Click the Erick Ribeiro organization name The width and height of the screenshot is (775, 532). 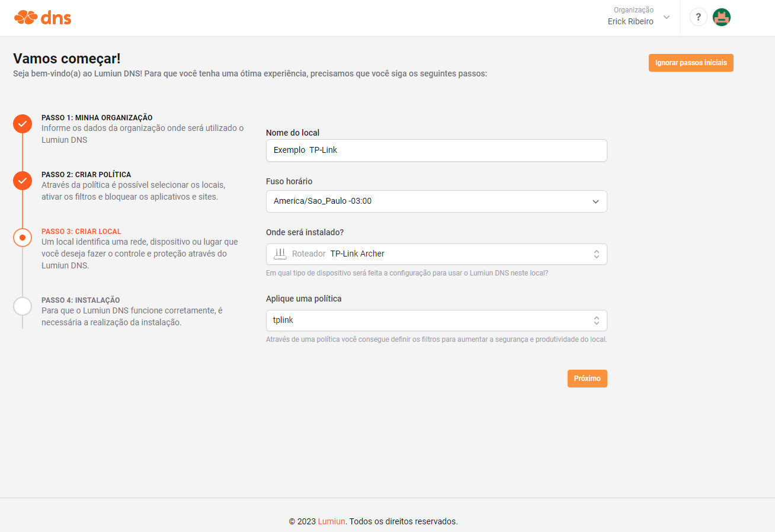630,22
